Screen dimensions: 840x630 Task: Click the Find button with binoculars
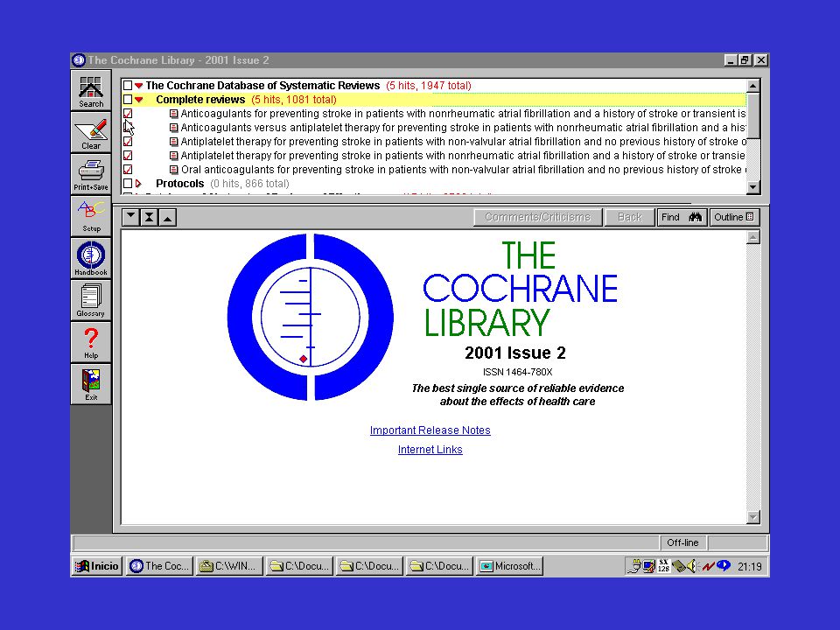tap(682, 217)
